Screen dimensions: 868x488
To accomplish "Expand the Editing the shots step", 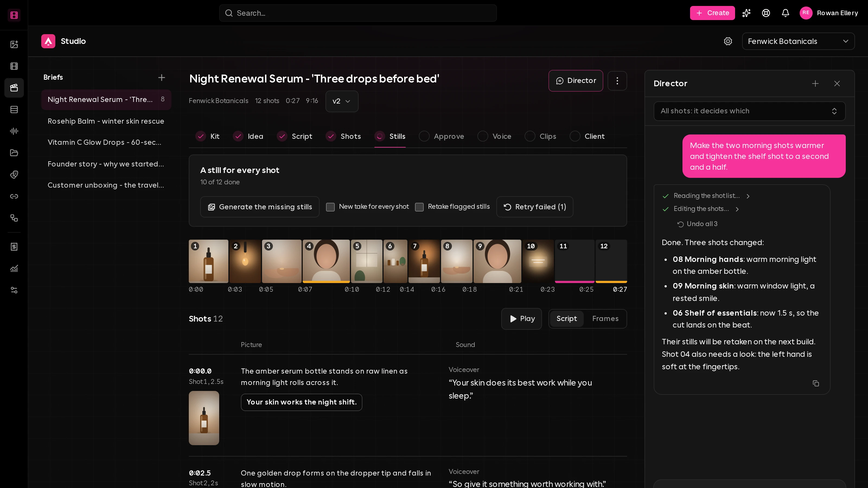I will pos(701,209).
